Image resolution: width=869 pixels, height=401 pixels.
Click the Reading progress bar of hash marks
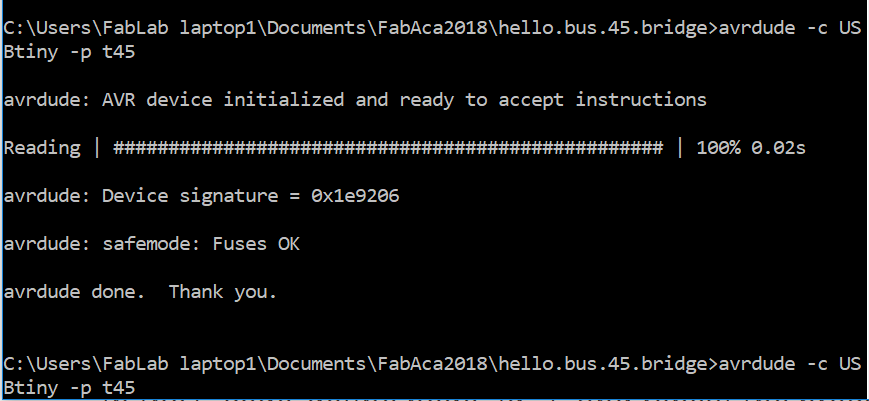[387, 148]
